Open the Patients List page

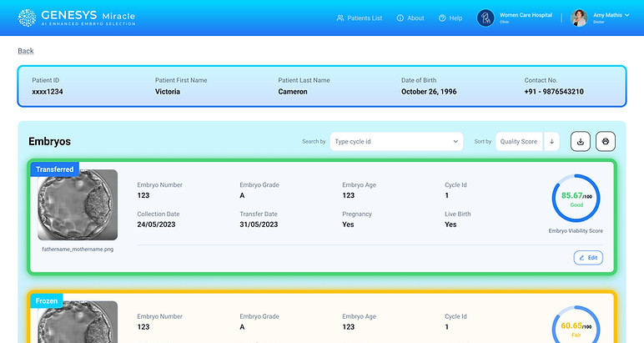click(x=360, y=18)
